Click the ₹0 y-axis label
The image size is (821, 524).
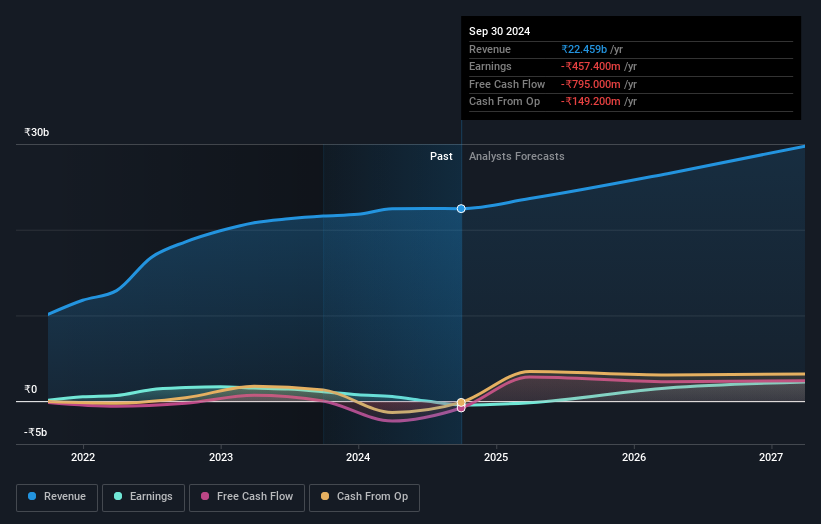point(31,389)
